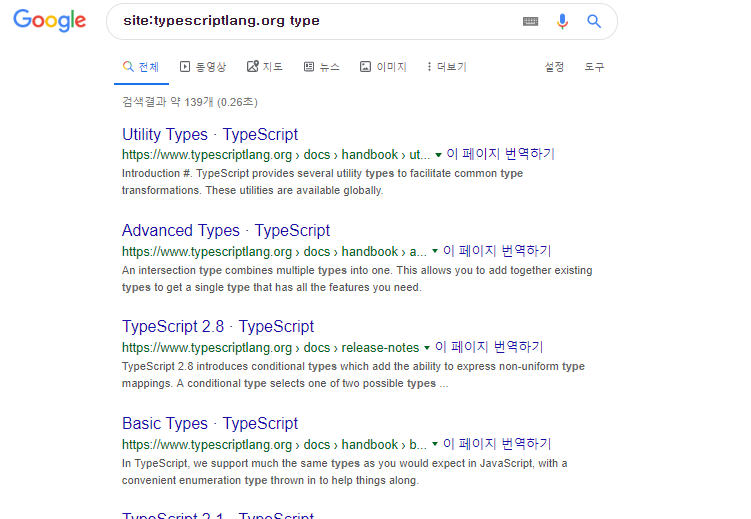Expand dropdown arrow beside Basic Types URL

[x=435, y=444]
